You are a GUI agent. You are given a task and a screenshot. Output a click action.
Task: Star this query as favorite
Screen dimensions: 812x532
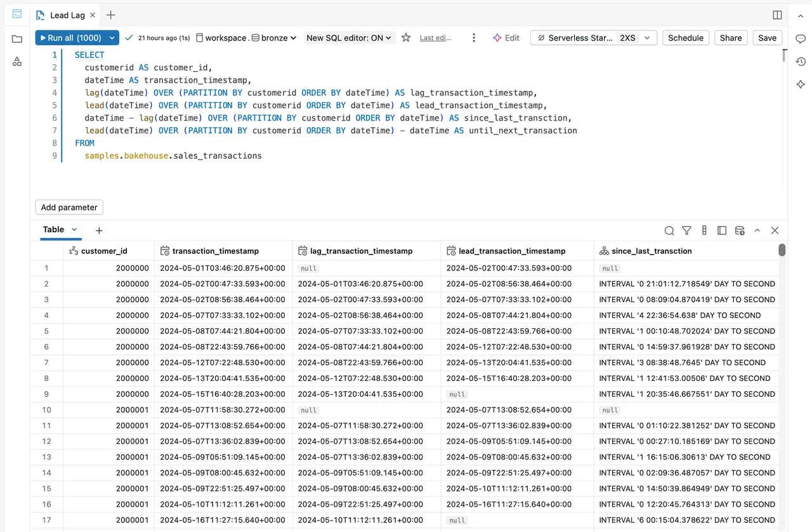406,38
